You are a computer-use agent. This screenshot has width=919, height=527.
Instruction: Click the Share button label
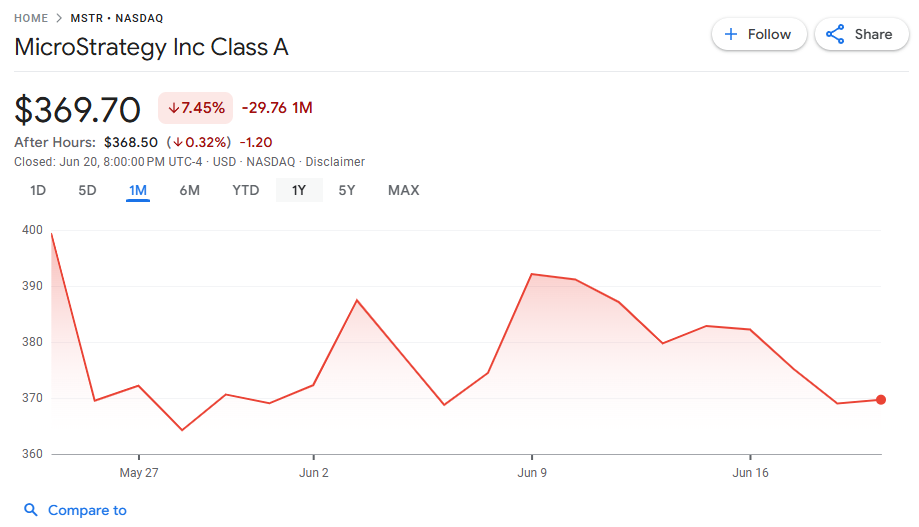pyautogui.click(x=873, y=34)
